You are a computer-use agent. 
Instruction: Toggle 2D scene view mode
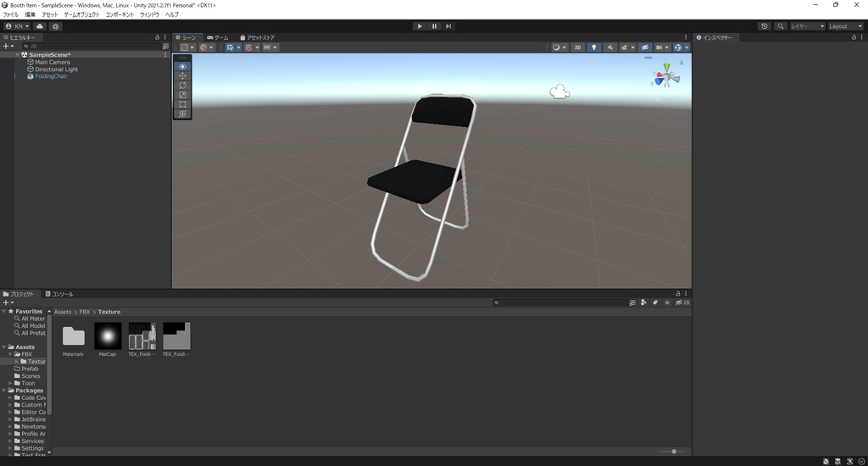[x=577, y=47]
